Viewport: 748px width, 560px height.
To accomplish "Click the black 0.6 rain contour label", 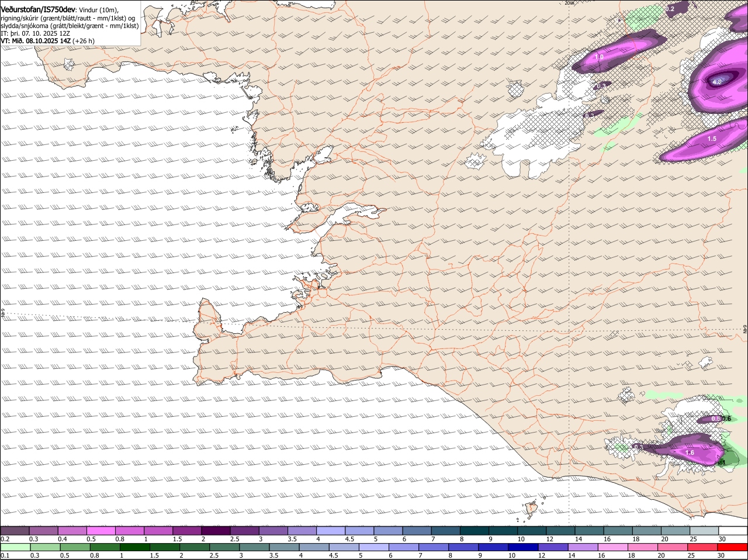I will (726, 419).
